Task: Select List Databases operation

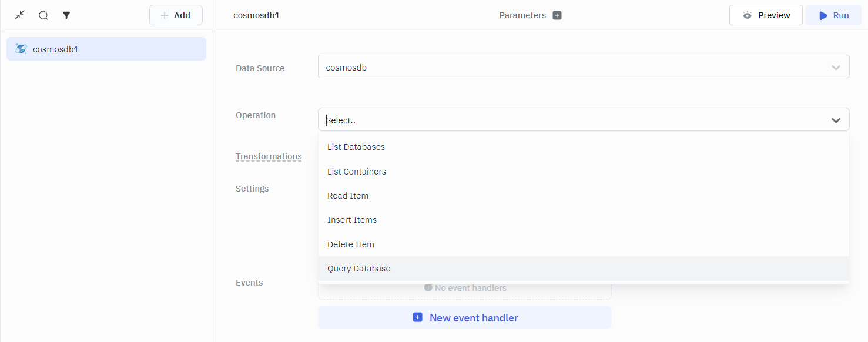Action: pyautogui.click(x=356, y=147)
